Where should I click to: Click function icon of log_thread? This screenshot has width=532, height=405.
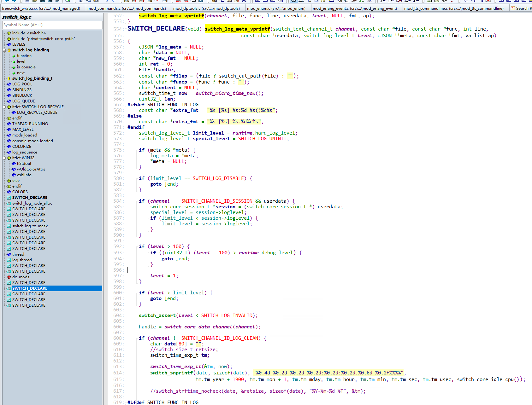9,260
